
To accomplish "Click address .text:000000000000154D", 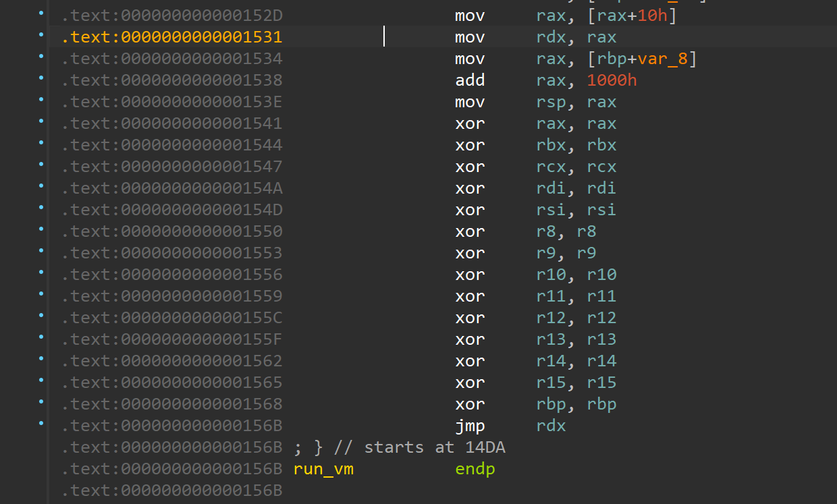I will click(x=171, y=210).
